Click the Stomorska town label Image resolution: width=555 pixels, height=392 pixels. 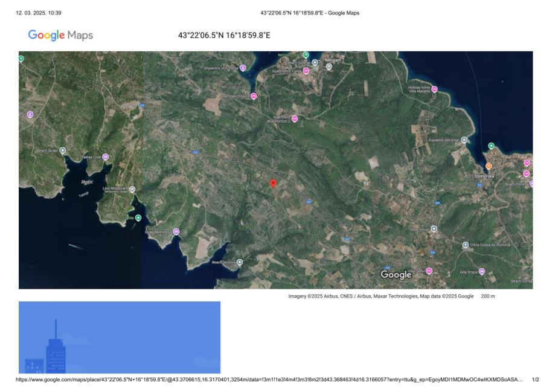tap(484, 176)
